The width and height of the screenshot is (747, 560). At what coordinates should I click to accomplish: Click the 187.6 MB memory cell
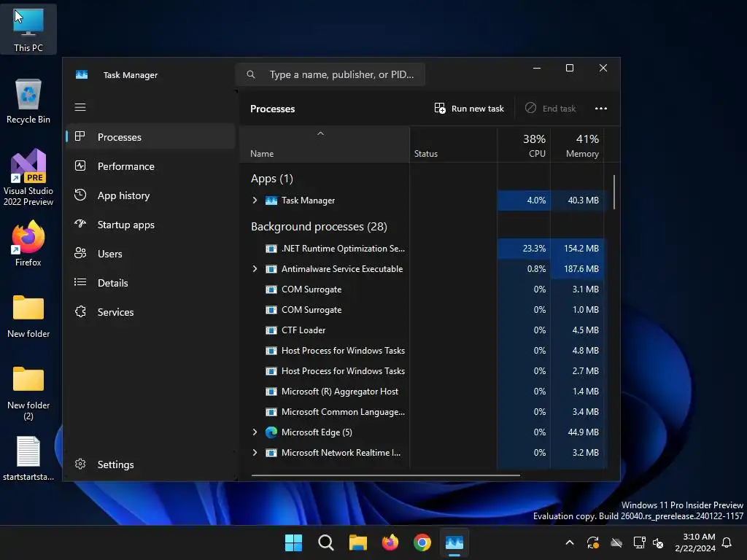pyautogui.click(x=578, y=269)
